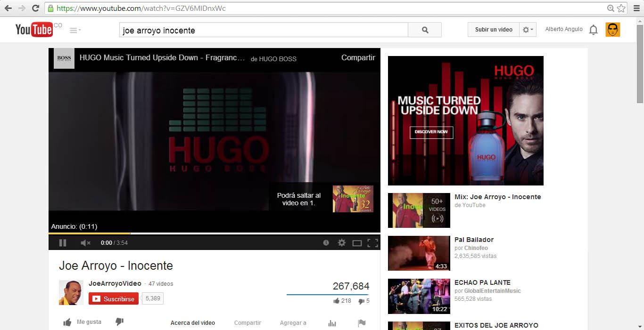Open the Compartir tab below video
This screenshot has height=330, width=644.
(248, 323)
